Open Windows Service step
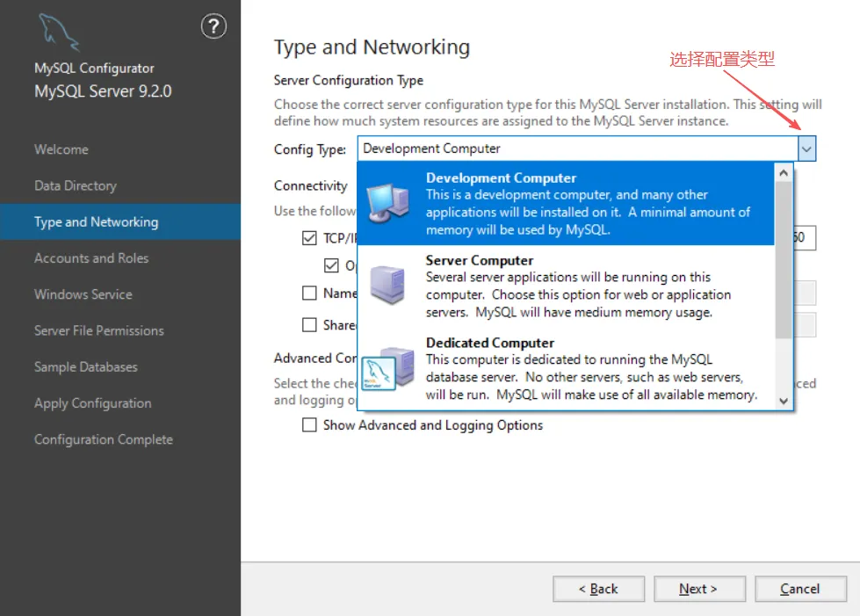The width and height of the screenshot is (860, 616). 83,294
